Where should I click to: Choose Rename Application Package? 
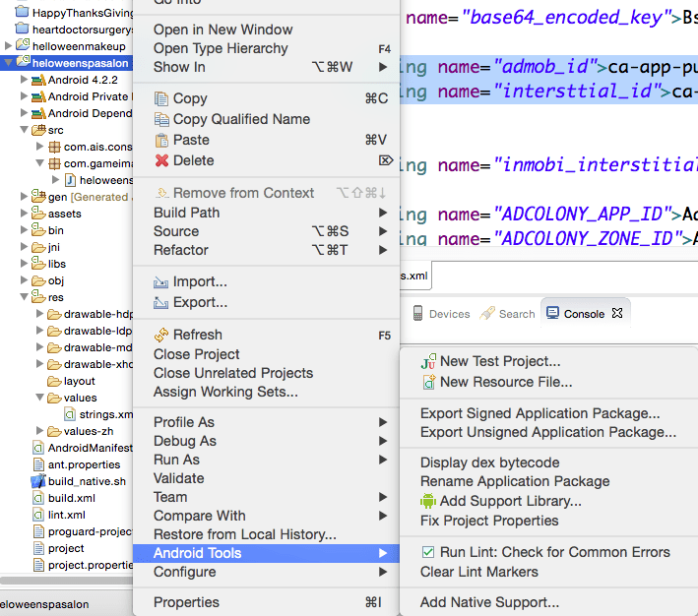[x=549, y=481]
